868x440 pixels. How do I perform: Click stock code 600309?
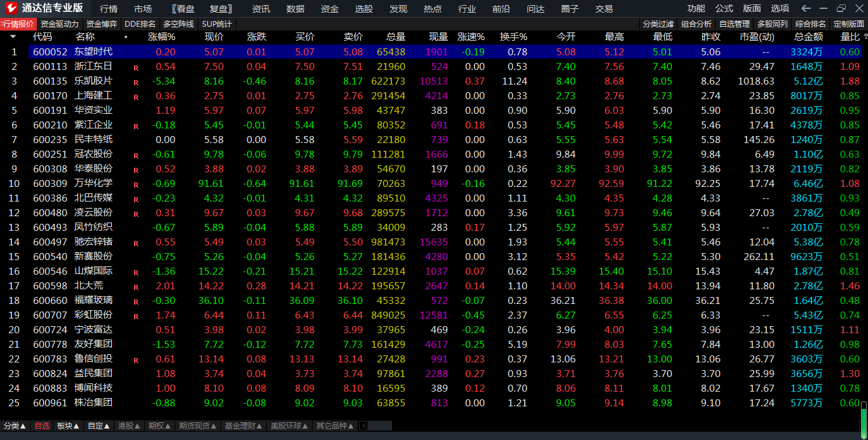point(50,184)
